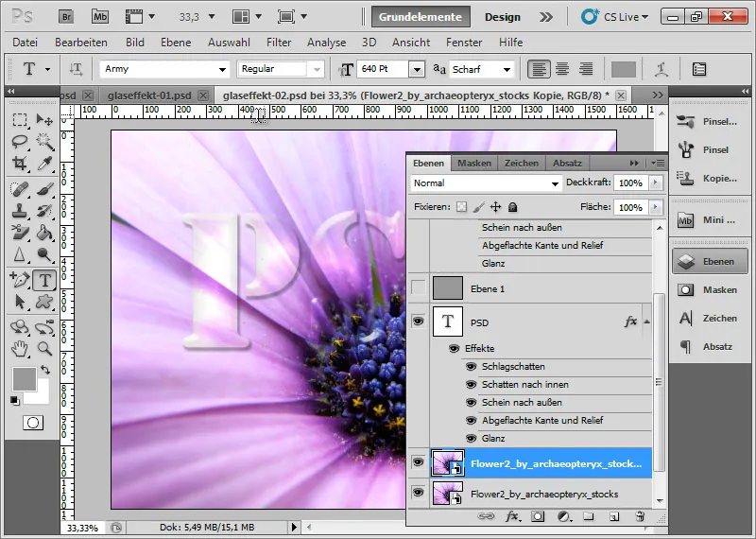Viewport: 756px width, 539px height.
Task: Launch Mini Bridge with Mb icon
Action: click(x=100, y=17)
